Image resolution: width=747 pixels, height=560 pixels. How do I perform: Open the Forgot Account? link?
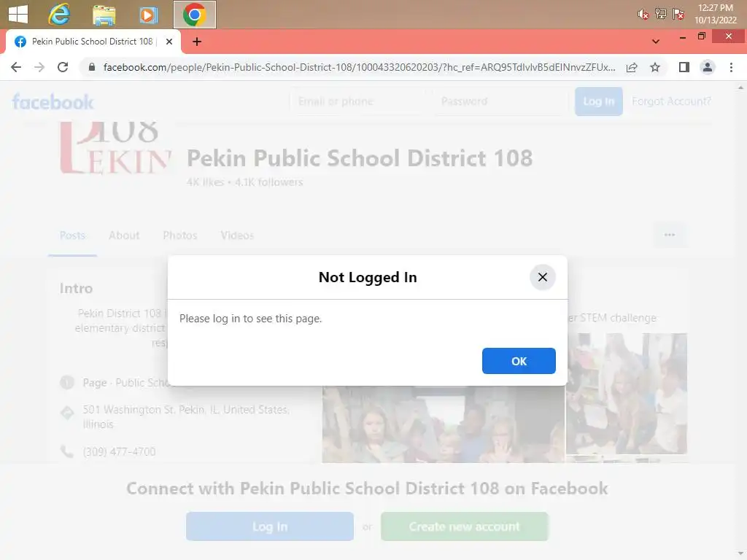[671, 101]
